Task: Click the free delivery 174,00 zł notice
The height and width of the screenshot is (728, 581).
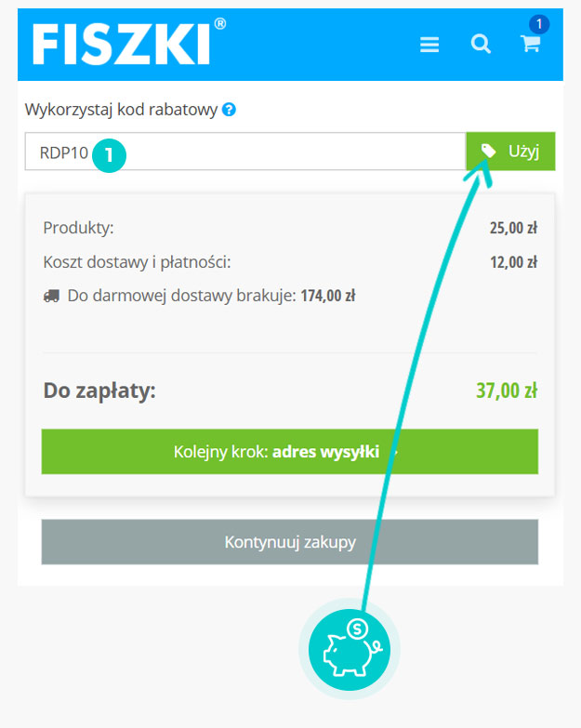Action: (x=200, y=296)
